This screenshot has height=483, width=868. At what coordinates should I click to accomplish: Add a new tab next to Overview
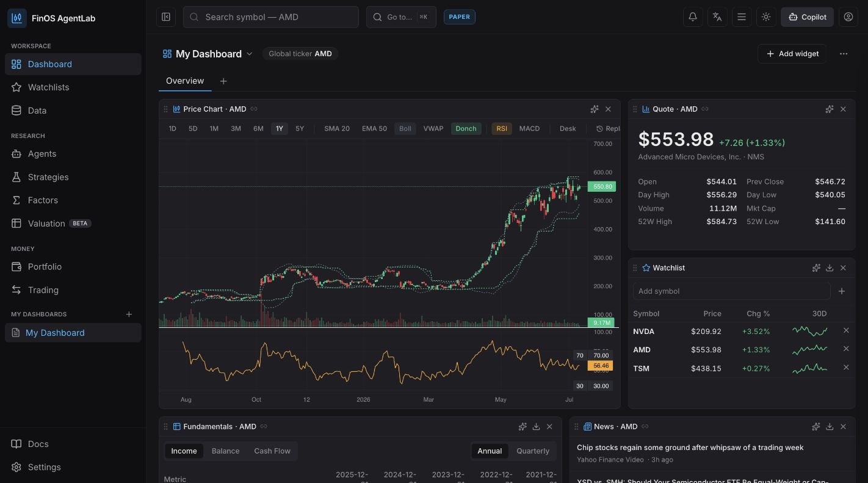tap(223, 81)
